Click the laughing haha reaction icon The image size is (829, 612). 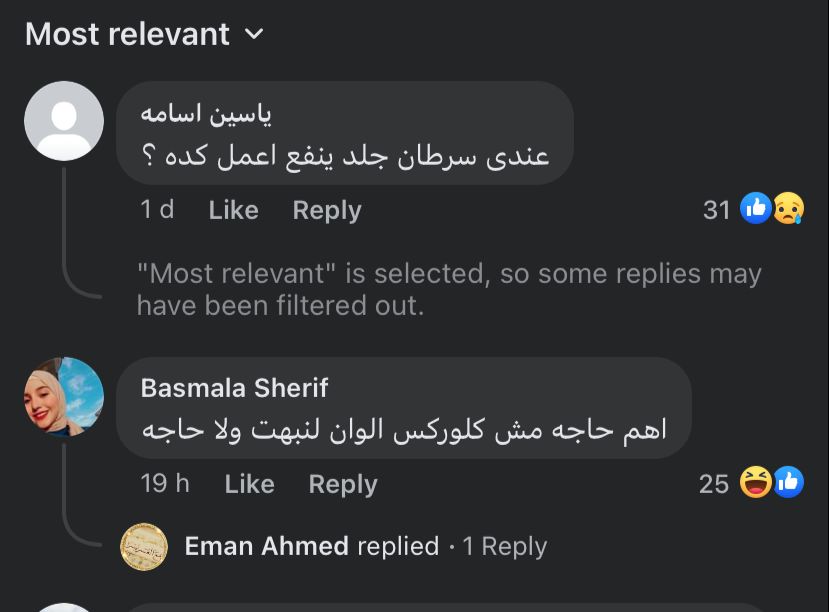[756, 482]
